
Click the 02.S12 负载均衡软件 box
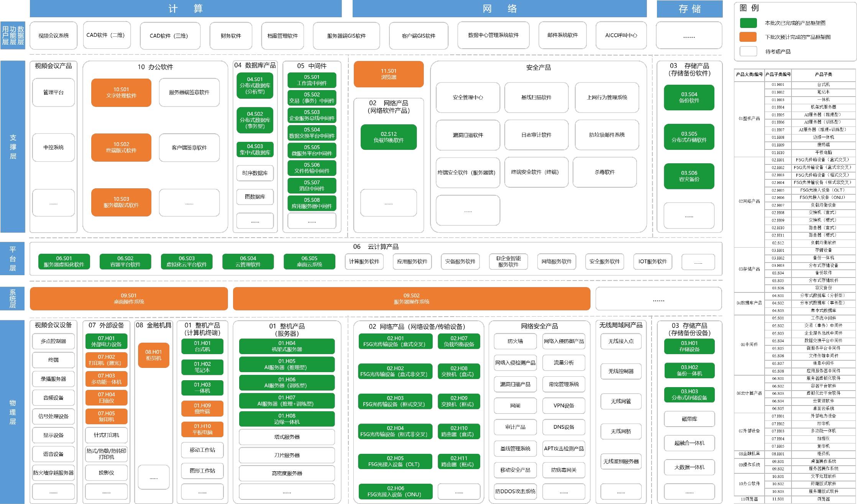click(x=389, y=137)
